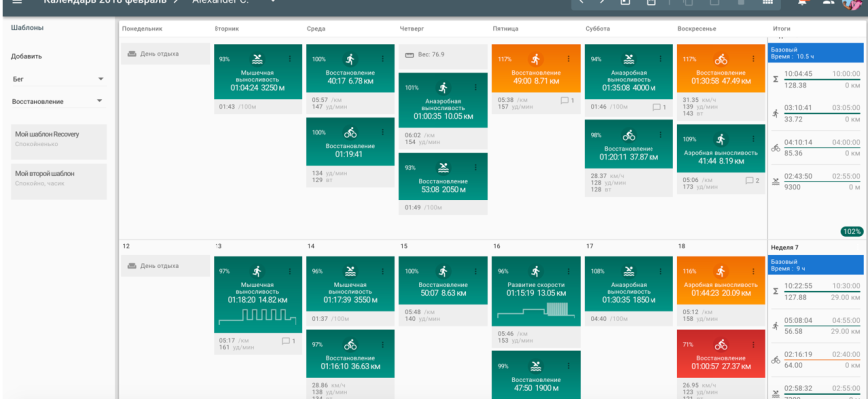Select the Мой шаблон Recovery template

coord(58,139)
